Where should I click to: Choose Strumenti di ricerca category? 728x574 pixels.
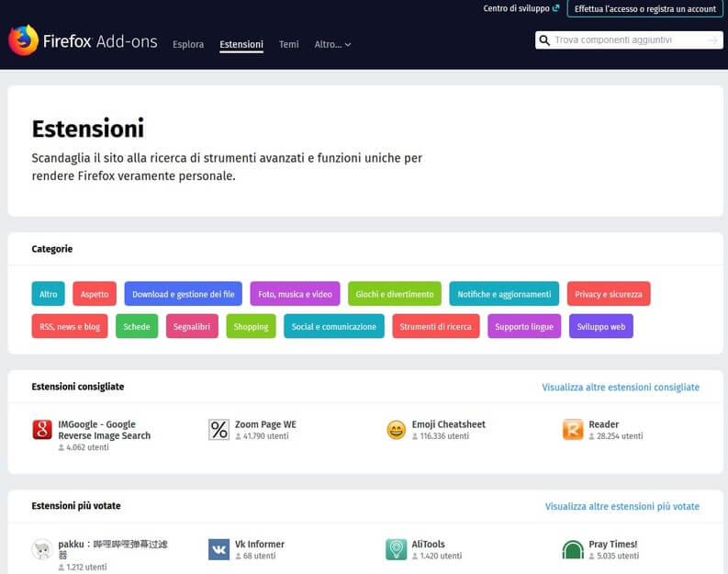coord(435,326)
